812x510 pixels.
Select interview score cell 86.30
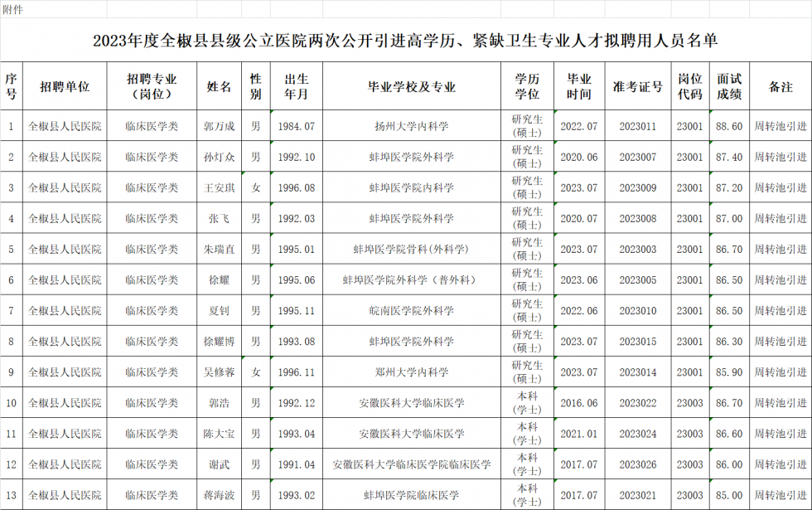coord(729,342)
